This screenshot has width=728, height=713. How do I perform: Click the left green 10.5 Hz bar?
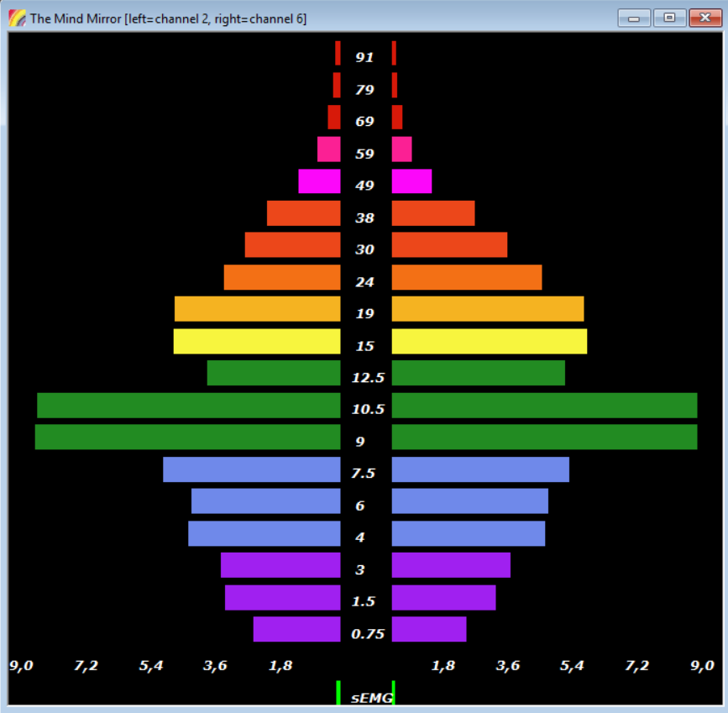[x=189, y=406]
